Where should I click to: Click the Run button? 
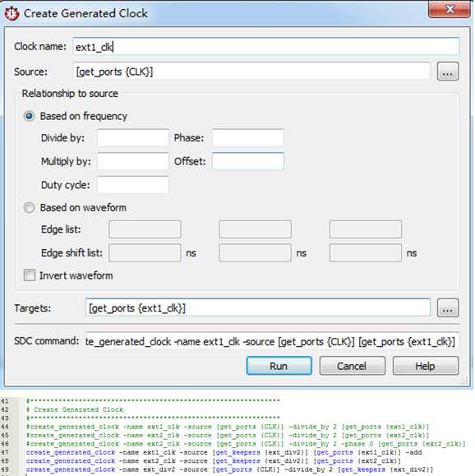(x=279, y=366)
